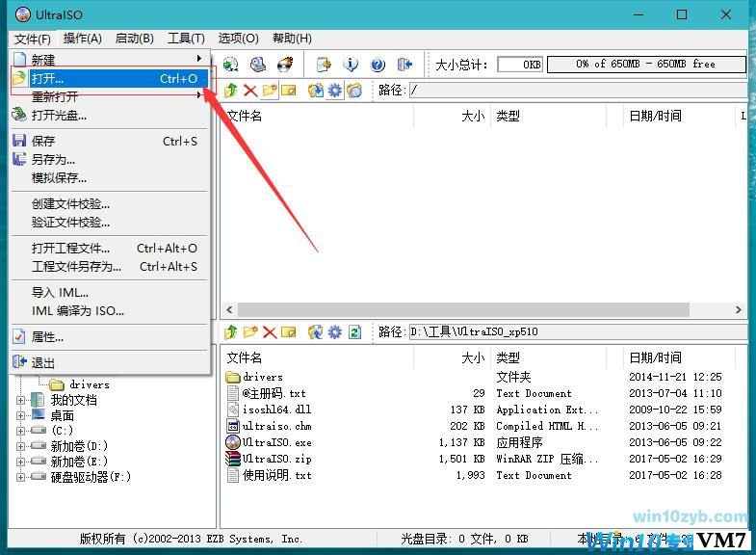Select the file 使用说明.txt
Viewport: 756px width, 555px height.
pos(269,475)
